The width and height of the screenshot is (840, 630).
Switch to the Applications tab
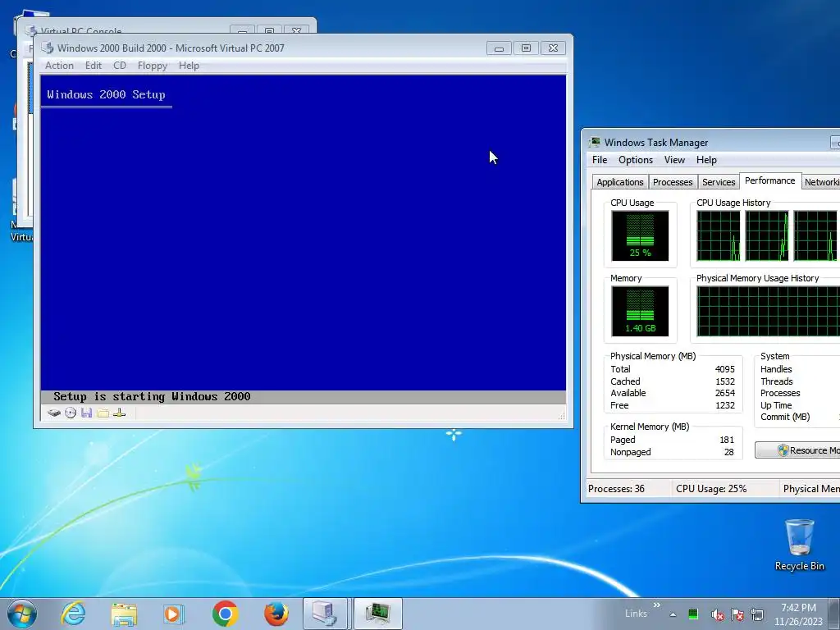pyautogui.click(x=620, y=182)
